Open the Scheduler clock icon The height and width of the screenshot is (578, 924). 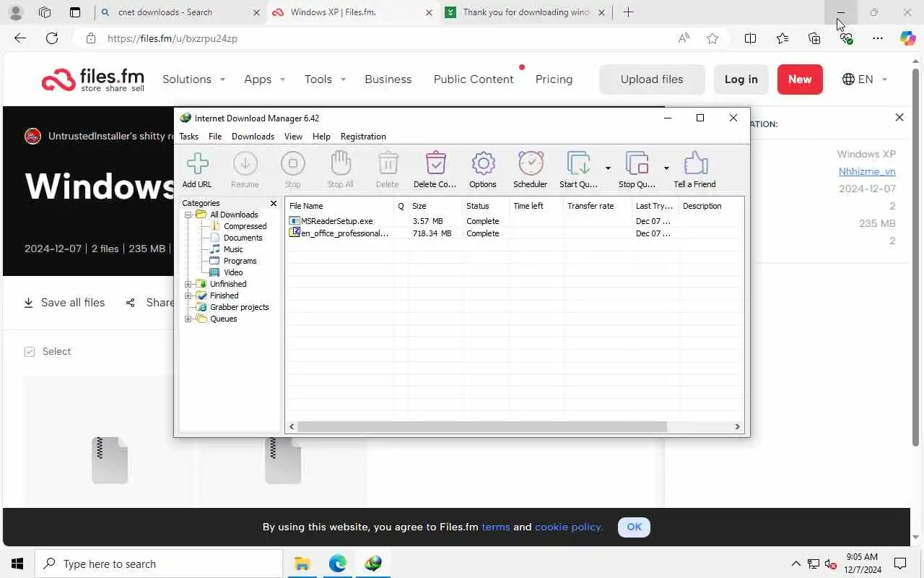point(531,170)
